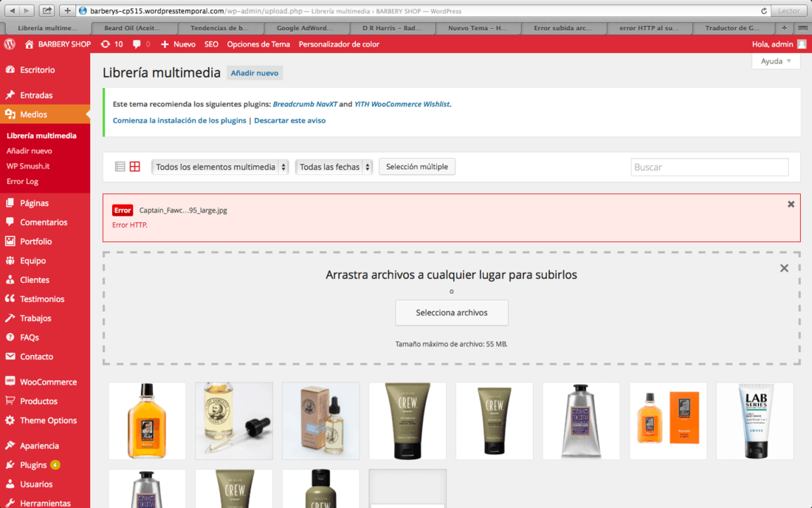The height and width of the screenshot is (508, 812).
Task: Switch to the Traductor de Google tab
Action: tap(732, 28)
